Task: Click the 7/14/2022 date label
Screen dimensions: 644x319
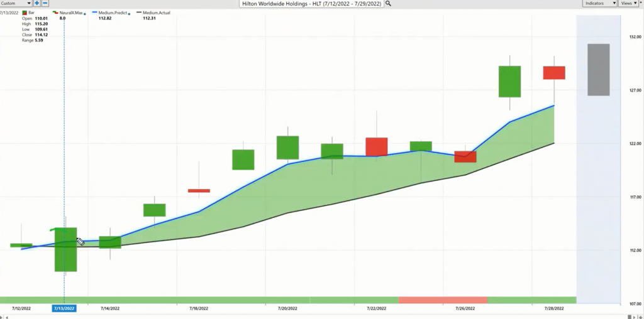Action: point(110,308)
